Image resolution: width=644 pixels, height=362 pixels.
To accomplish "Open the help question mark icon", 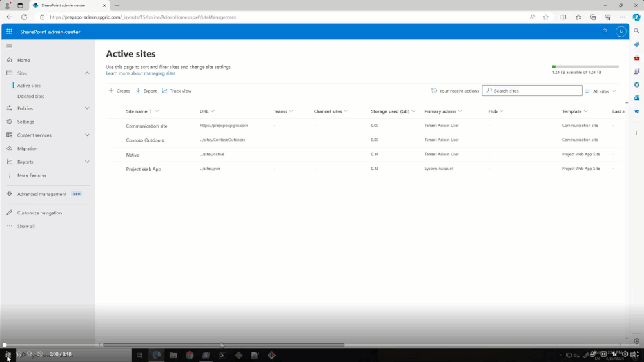I will (605, 32).
